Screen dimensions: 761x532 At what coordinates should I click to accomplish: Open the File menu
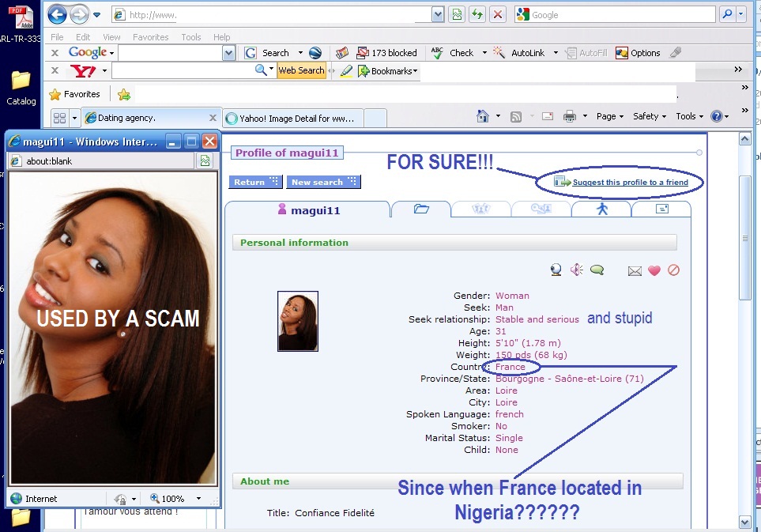(57, 37)
